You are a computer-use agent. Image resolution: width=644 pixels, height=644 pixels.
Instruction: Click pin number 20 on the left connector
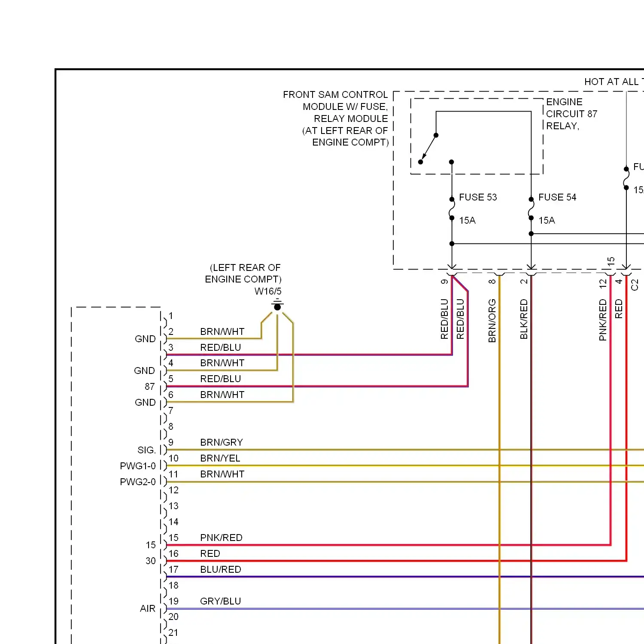coord(173,617)
